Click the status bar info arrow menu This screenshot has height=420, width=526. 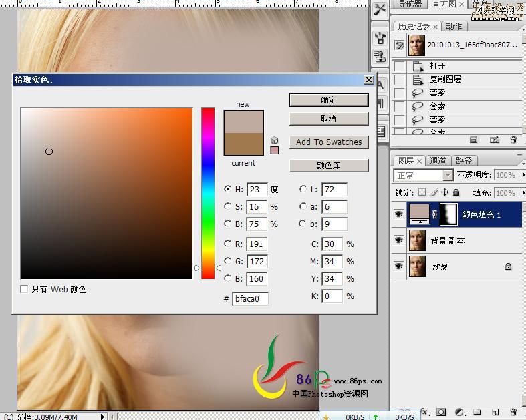pos(103,416)
